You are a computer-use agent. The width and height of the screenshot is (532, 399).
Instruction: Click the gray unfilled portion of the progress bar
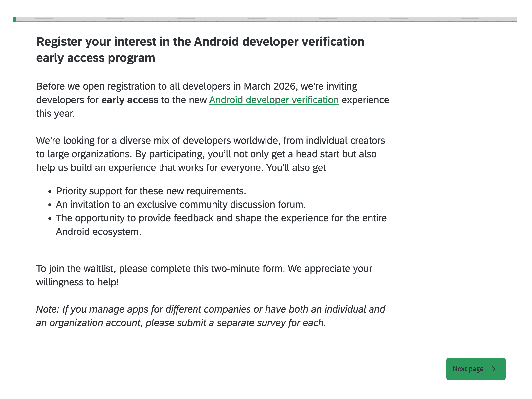click(x=271, y=19)
